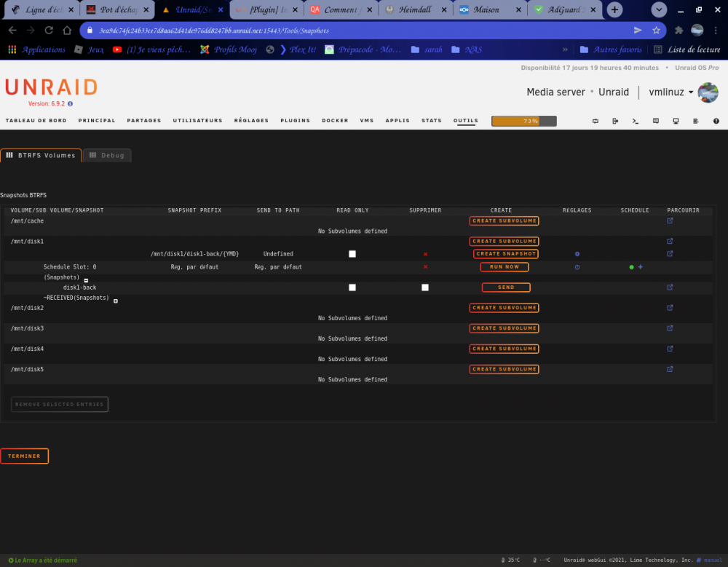728x567 pixels.
Task: Click TERMINER button
Action: (24, 456)
